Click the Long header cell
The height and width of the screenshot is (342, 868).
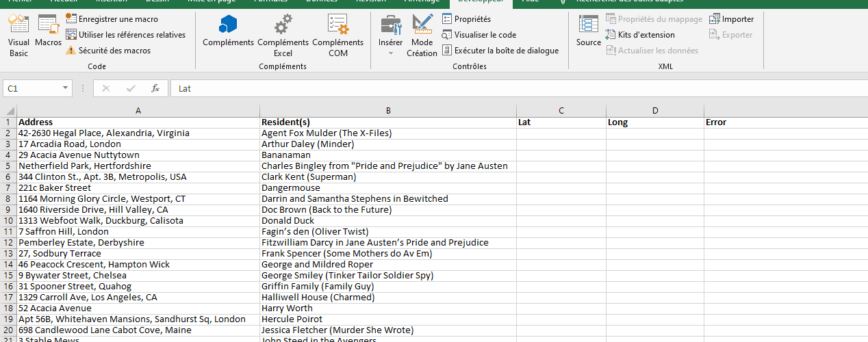pyautogui.click(x=655, y=122)
